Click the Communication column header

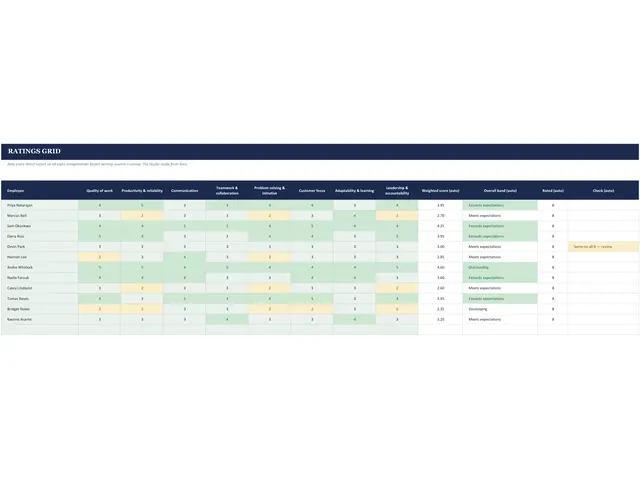coord(184,191)
